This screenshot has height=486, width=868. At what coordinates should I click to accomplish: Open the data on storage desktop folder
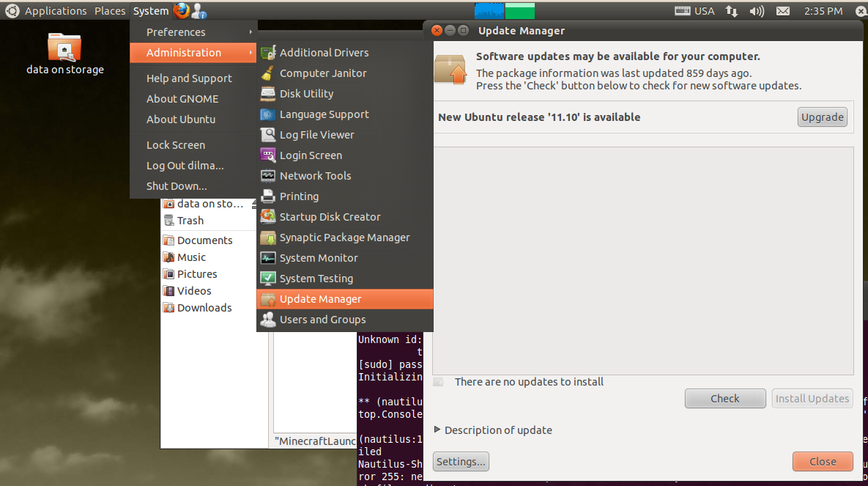click(x=64, y=48)
